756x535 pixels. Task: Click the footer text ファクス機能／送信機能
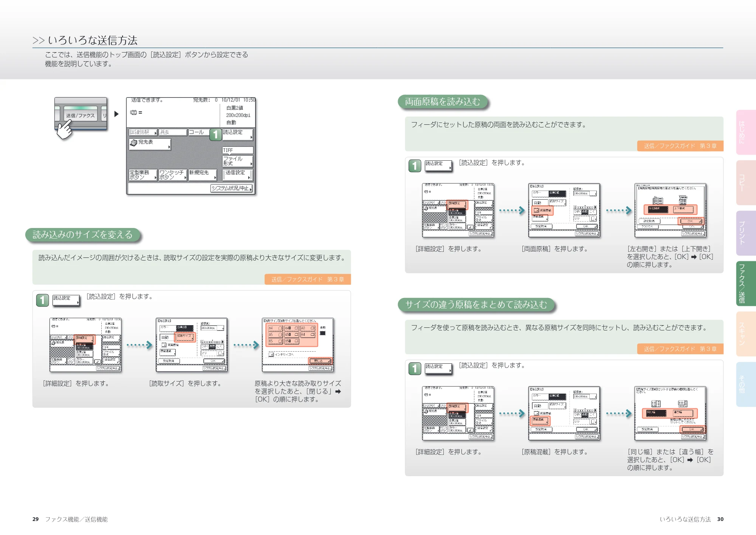(x=76, y=519)
